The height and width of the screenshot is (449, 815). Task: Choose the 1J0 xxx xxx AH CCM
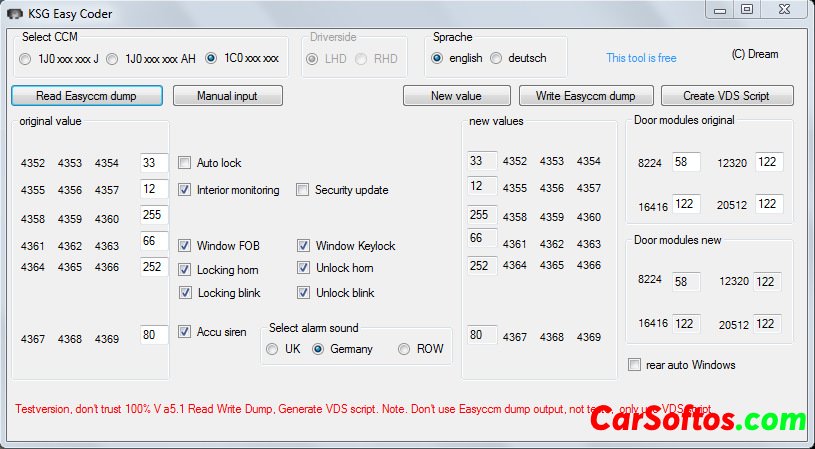112,59
